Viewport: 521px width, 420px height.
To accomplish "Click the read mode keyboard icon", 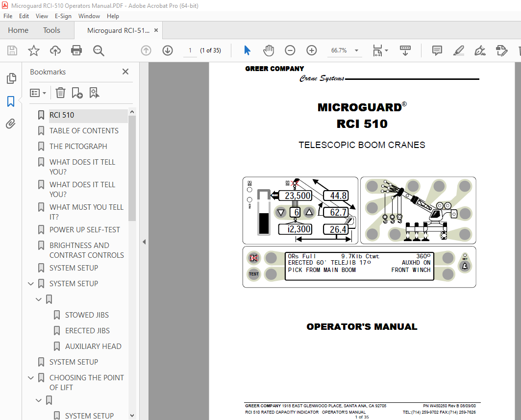I will [405, 50].
